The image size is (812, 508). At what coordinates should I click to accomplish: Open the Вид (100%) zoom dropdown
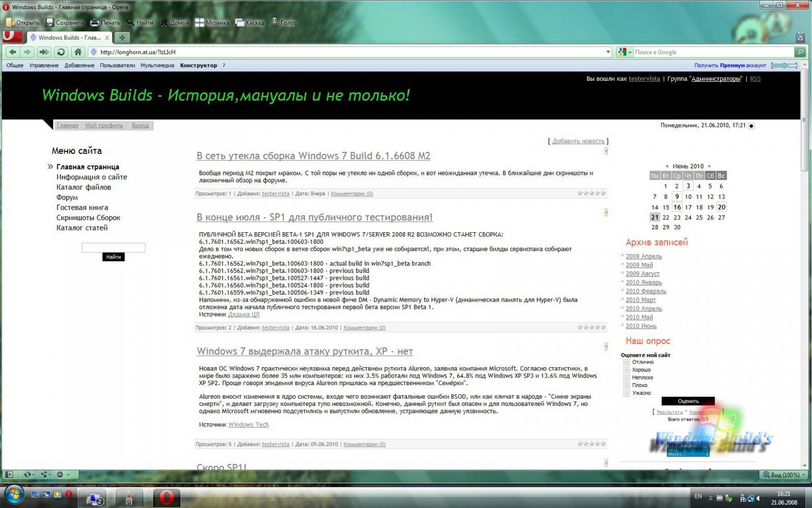pyautogui.click(x=785, y=474)
